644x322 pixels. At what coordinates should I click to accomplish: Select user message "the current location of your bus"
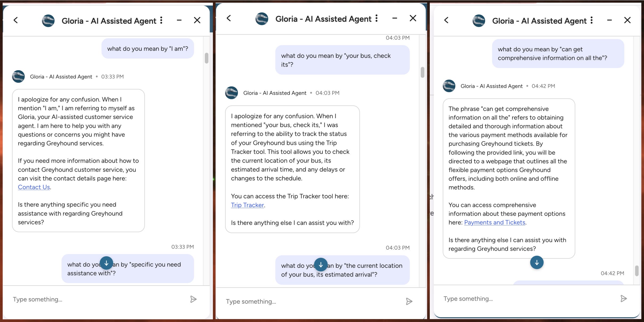tap(342, 270)
